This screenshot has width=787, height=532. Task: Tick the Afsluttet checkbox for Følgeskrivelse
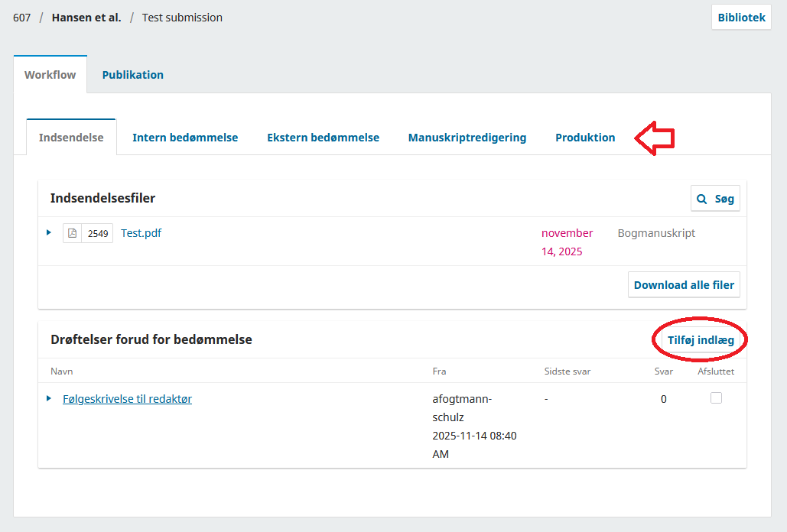click(x=716, y=397)
